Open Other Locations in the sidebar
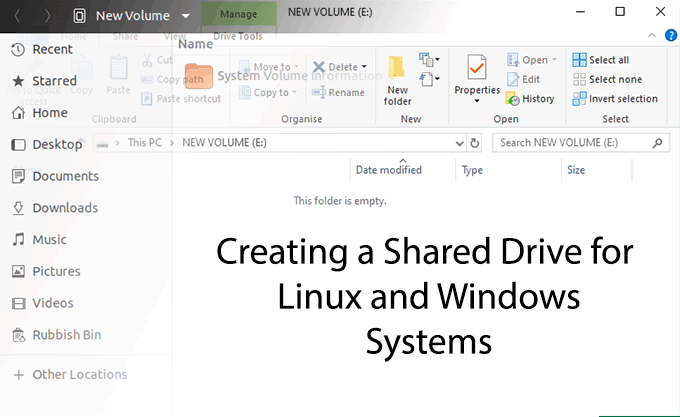Screen dimensions: 680x417 click(79, 375)
